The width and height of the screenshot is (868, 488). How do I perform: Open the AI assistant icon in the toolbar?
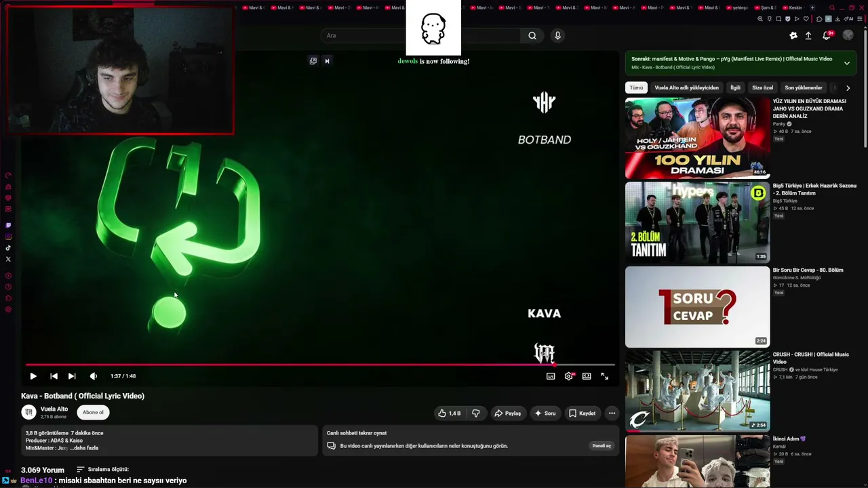850,19
